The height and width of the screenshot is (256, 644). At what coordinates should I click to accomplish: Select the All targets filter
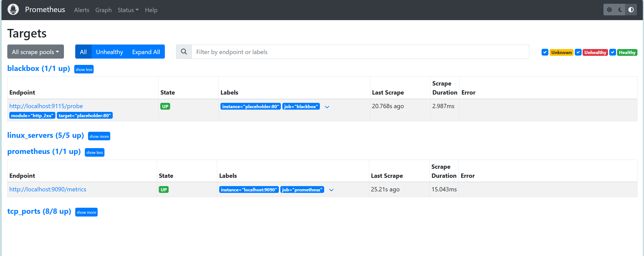[83, 52]
